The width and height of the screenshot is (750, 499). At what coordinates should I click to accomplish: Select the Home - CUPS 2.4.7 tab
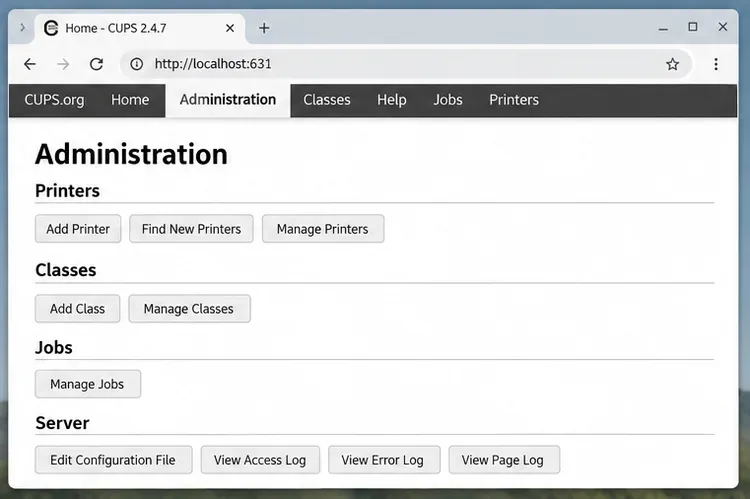(142, 29)
